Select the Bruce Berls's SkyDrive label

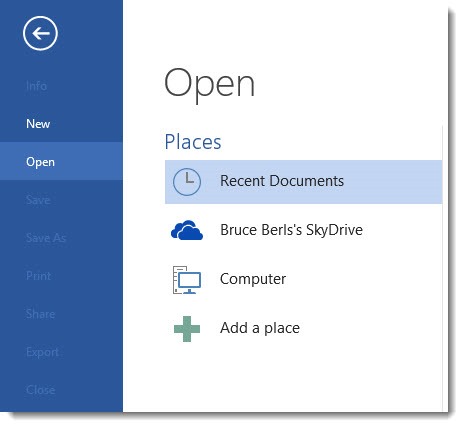(x=291, y=230)
